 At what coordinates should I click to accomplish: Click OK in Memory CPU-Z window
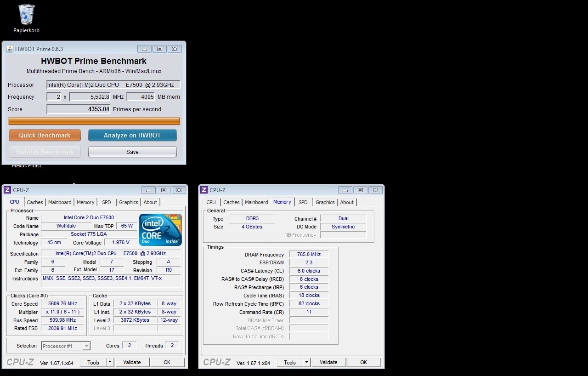364,362
